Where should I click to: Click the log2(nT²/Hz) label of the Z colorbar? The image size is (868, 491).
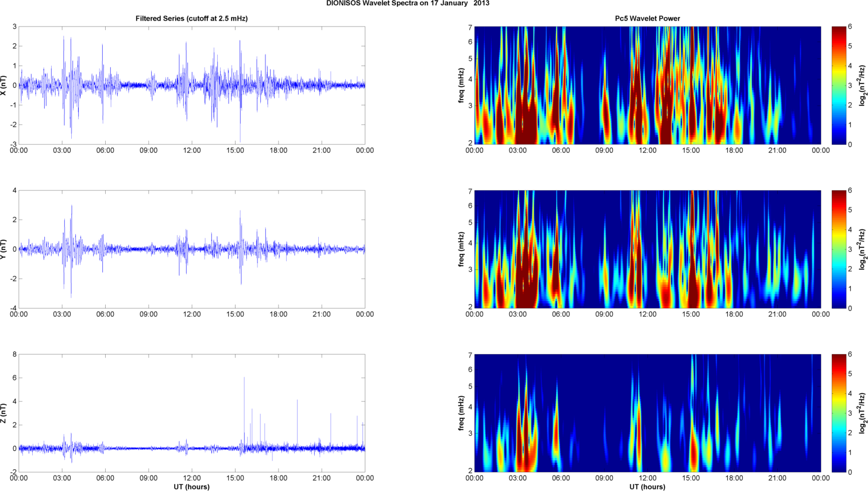click(x=862, y=413)
